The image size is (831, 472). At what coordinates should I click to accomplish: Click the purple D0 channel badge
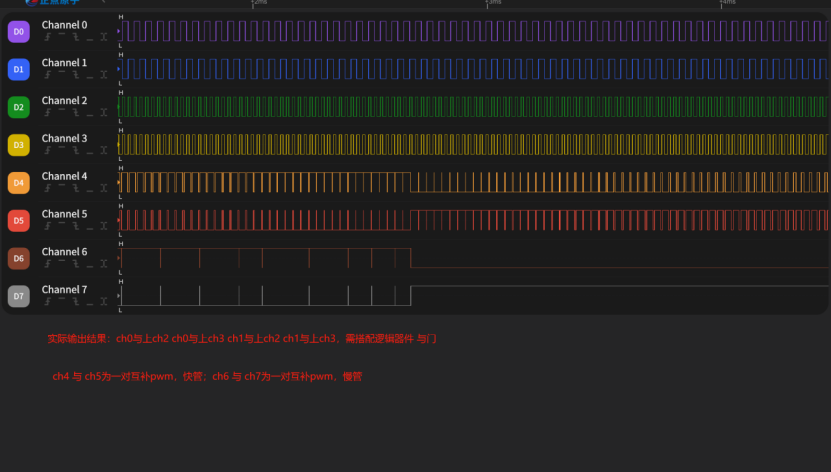click(x=18, y=31)
